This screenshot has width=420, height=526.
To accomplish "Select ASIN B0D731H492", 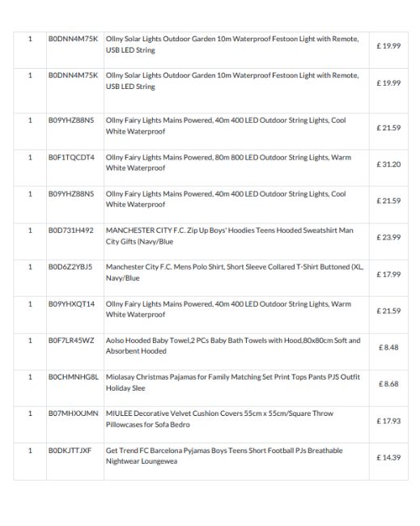I will click(x=70, y=231).
